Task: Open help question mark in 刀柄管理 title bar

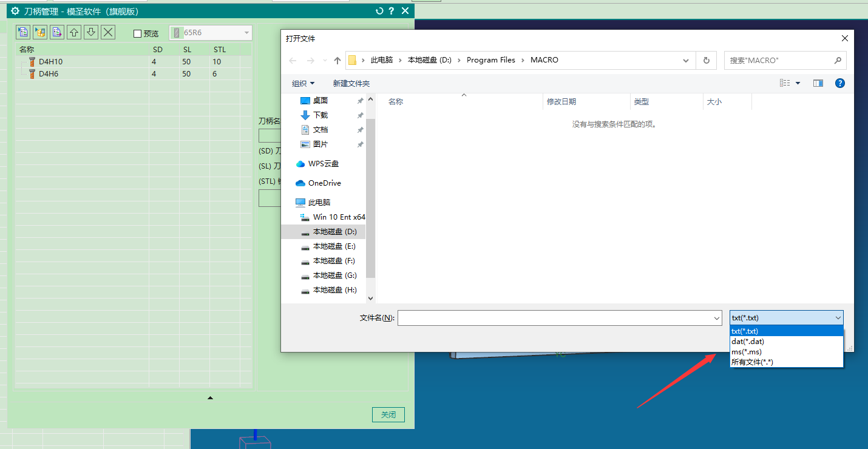Action: tap(392, 11)
